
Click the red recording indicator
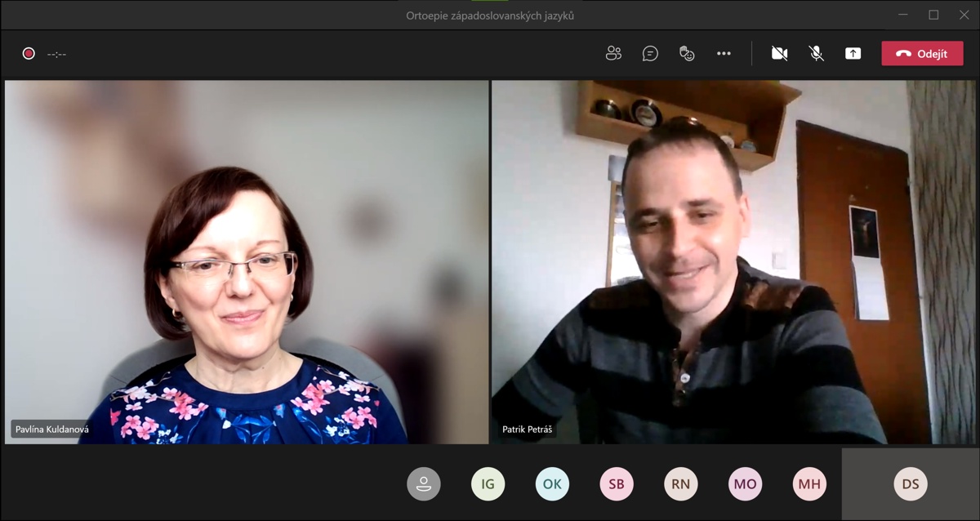[x=29, y=54]
